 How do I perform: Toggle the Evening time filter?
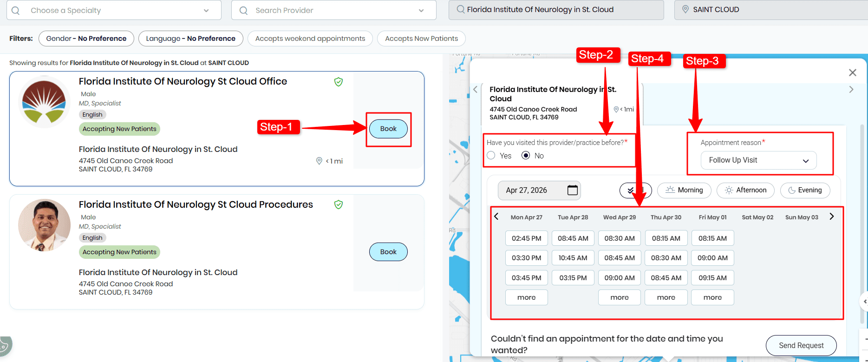point(805,190)
